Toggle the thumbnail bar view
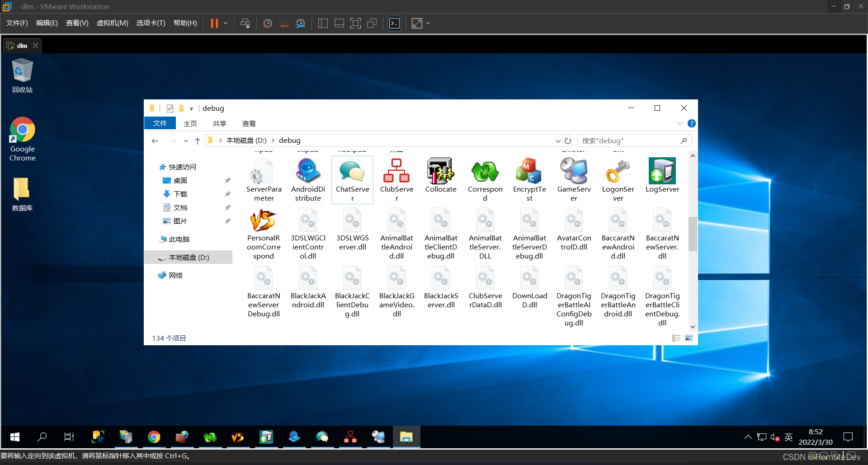868x465 pixels. tap(339, 23)
